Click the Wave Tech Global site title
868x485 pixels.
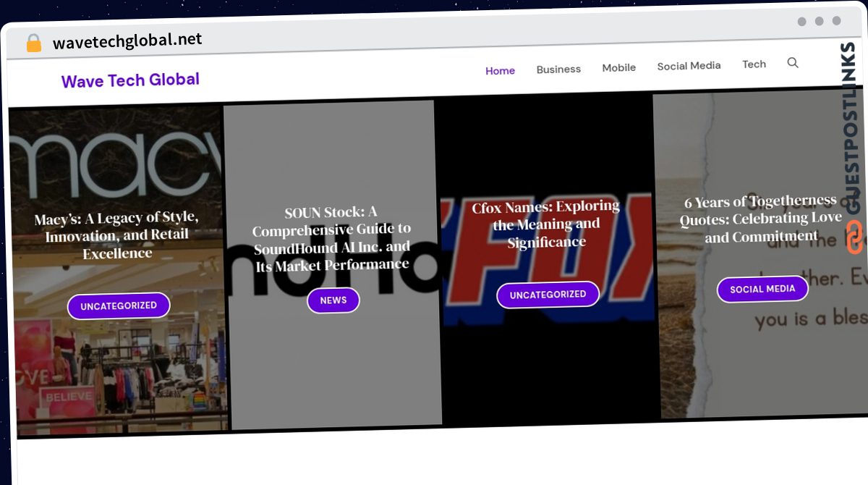click(130, 80)
